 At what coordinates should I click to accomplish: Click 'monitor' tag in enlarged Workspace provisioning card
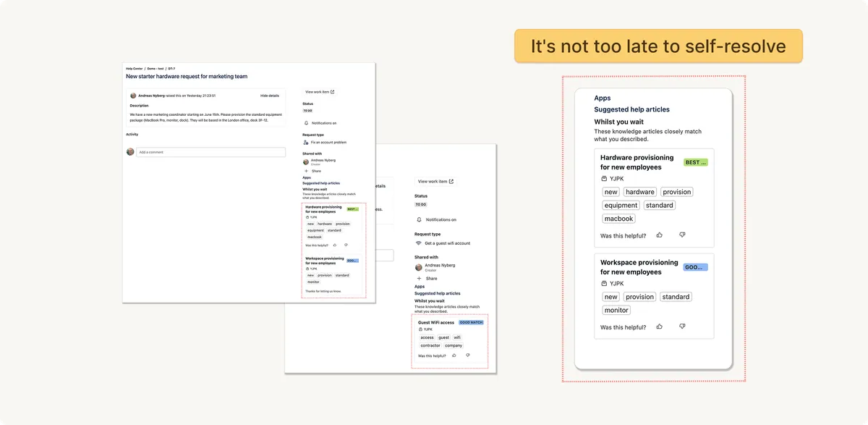tap(617, 310)
